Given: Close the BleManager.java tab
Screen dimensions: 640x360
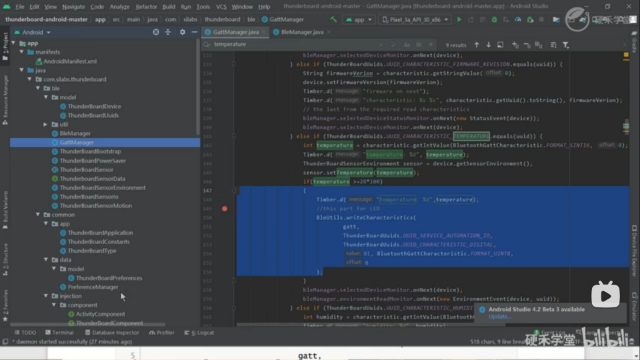Looking at the screenshot, I should click(x=329, y=32).
